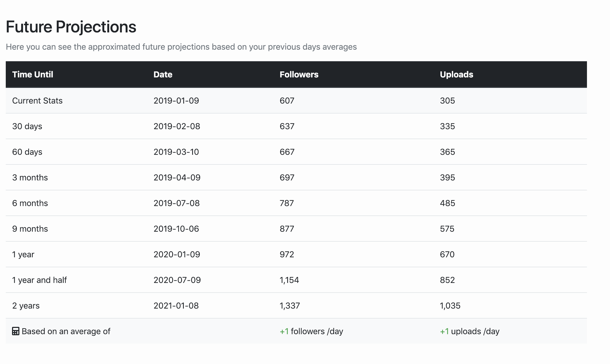
Task: Click the Date column header
Action: coord(163,75)
